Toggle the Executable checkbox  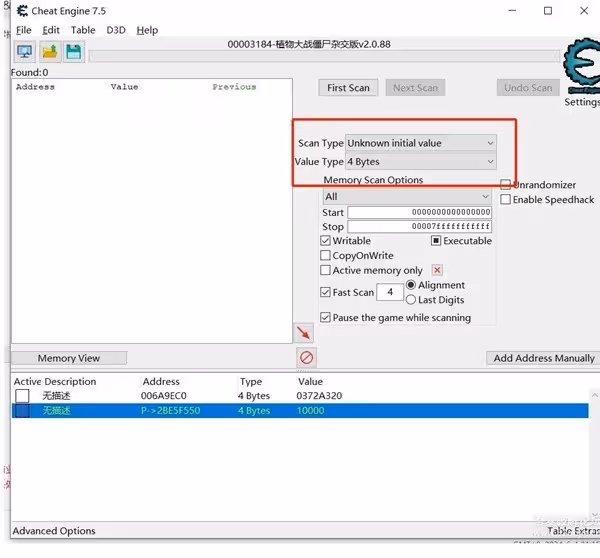(x=436, y=241)
